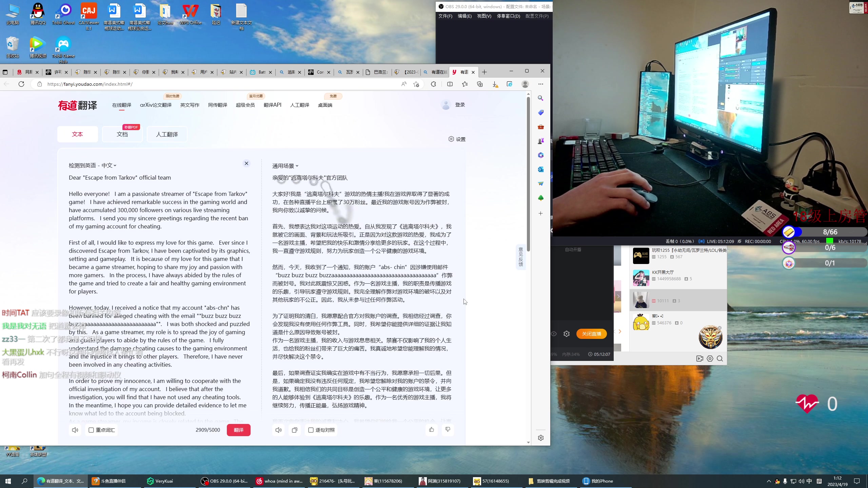This screenshot has width=868, height=488.
Task: Select the 文本 translation tab
Action: click(x=78, y=134)
